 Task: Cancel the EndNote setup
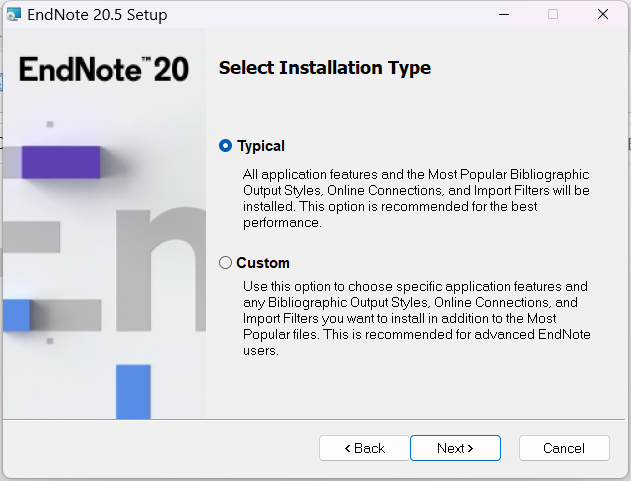point(564,448)
